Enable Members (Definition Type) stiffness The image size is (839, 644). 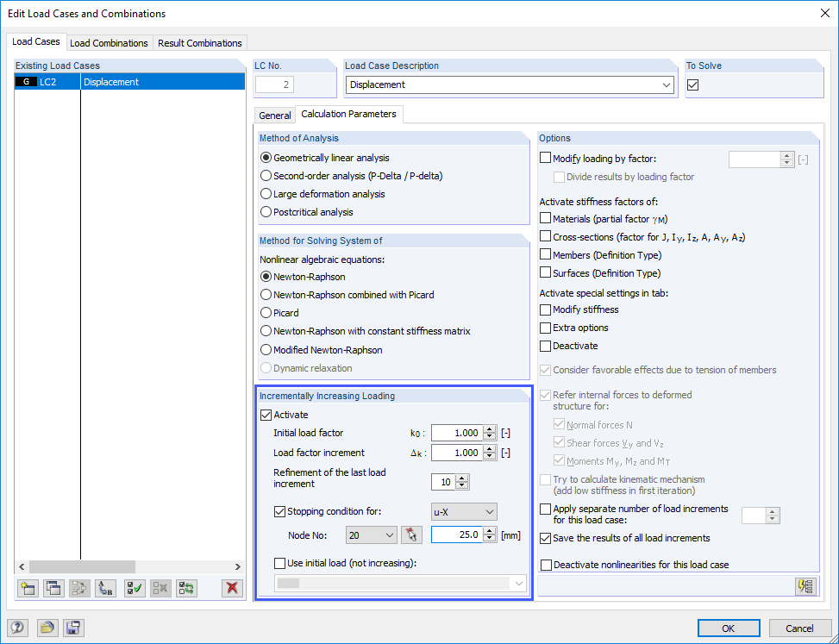pyautogui.click(x=545, y=254)
